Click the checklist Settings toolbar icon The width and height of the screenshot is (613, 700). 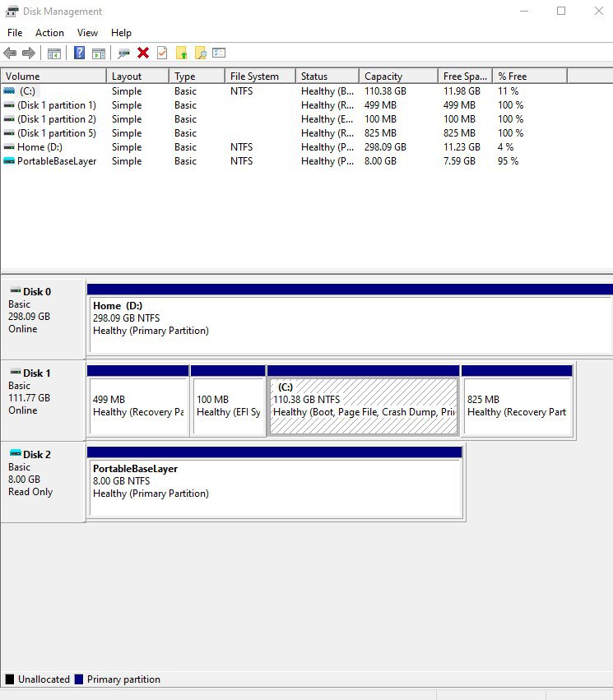[x=219, y=53]
